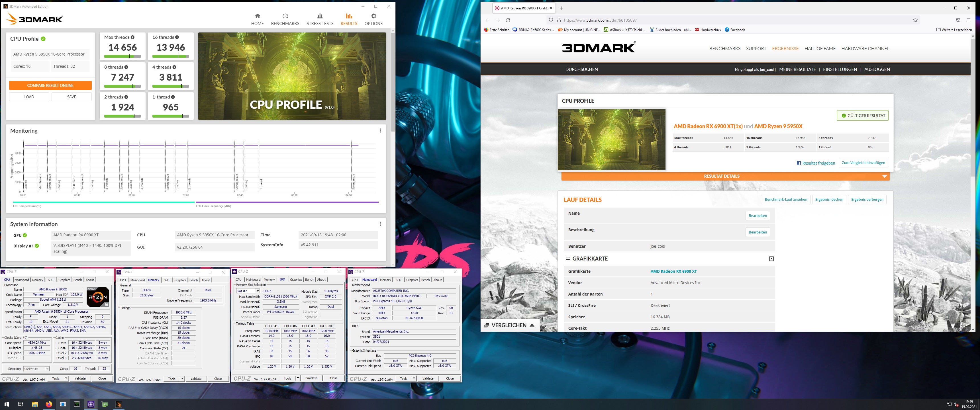Viewport: 980px width, 410px height.
Task: Open a new browser tab with plus
Action: pyautogui.click(x=562, y=8)
